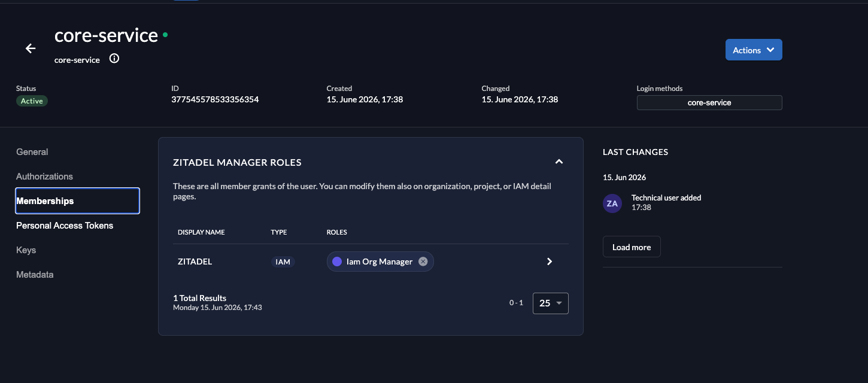
Task: Collapse the ZITADEL Manager Roles panel
Action: click(x=559, y=162)
